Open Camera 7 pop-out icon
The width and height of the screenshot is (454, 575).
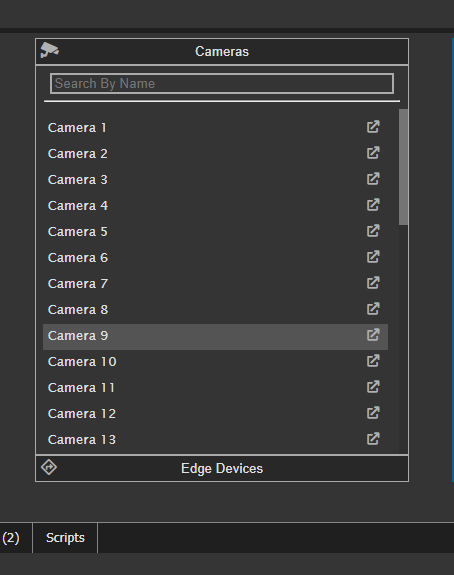tap(373, 283)
